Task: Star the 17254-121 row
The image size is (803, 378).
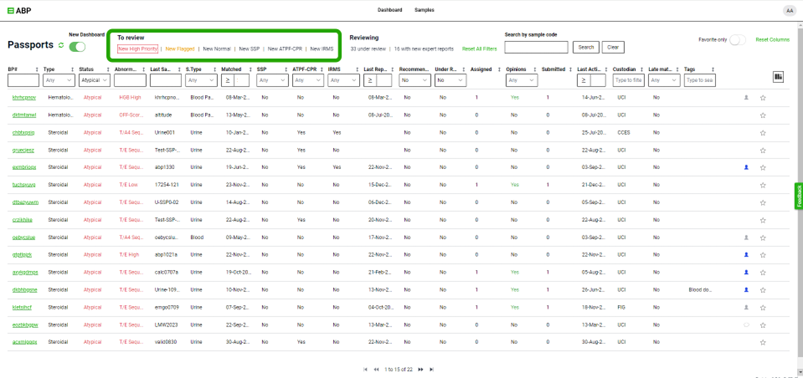Action: [763, 185]
